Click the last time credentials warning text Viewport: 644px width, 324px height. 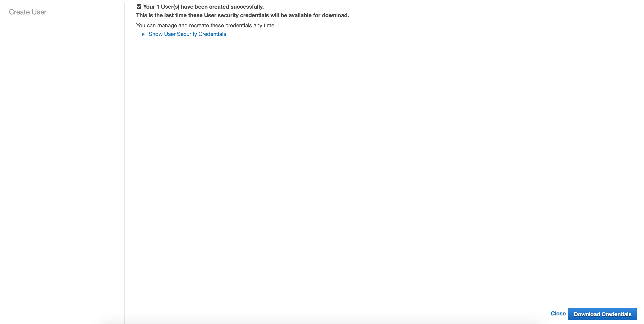[242, 15]
